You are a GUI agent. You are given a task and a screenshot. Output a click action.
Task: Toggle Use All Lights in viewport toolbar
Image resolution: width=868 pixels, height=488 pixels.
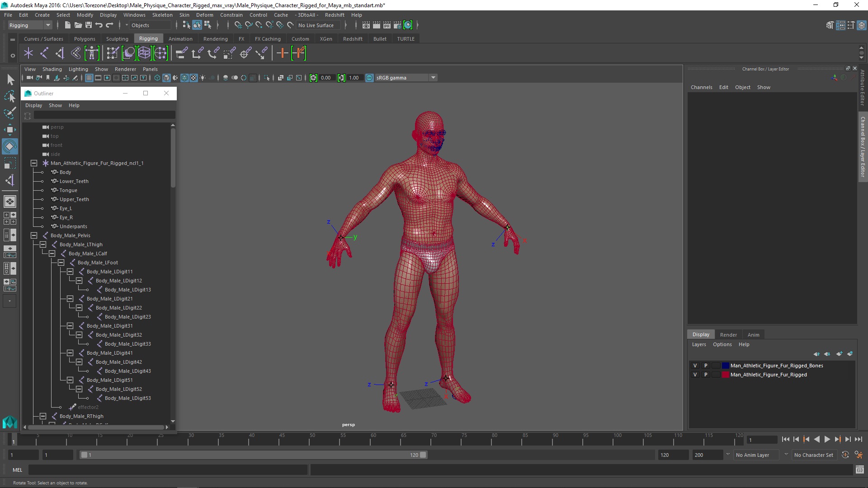coord(203,78)
